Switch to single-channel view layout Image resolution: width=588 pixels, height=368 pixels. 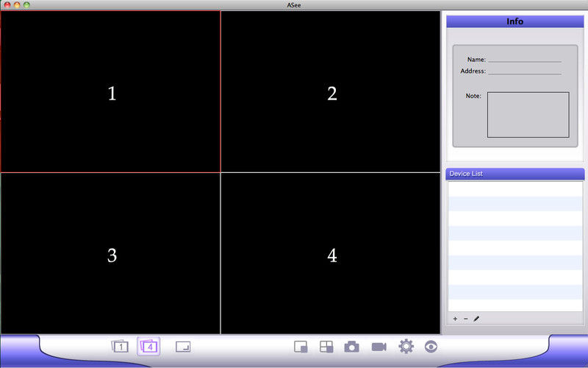pyautogui.click(x=120, y=346)
